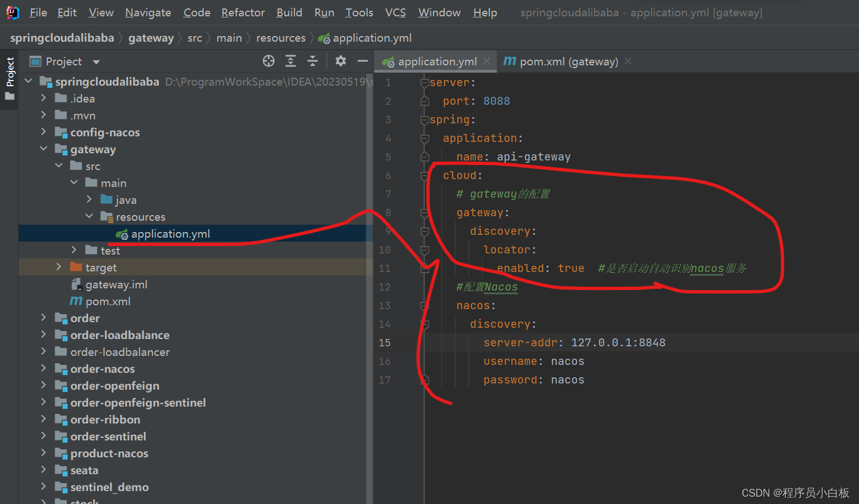Expand the target folder
The height and width of the screenshot is (504, 859).
(x=59, y=267)
